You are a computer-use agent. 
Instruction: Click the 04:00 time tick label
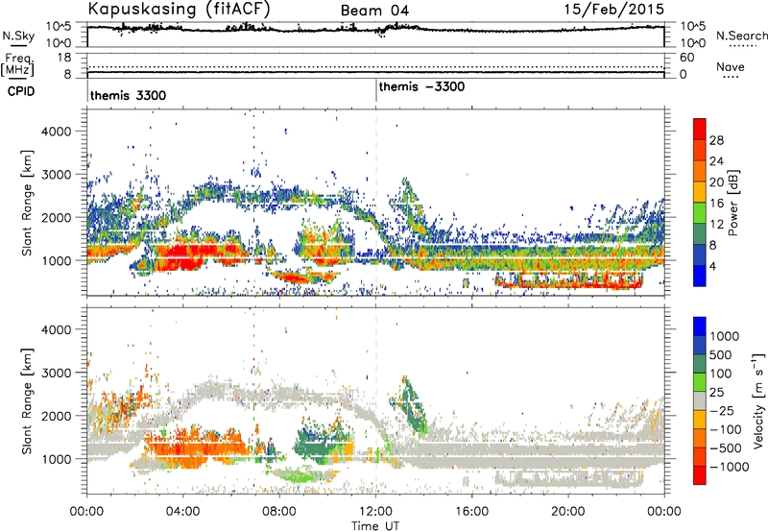(182, 512)
